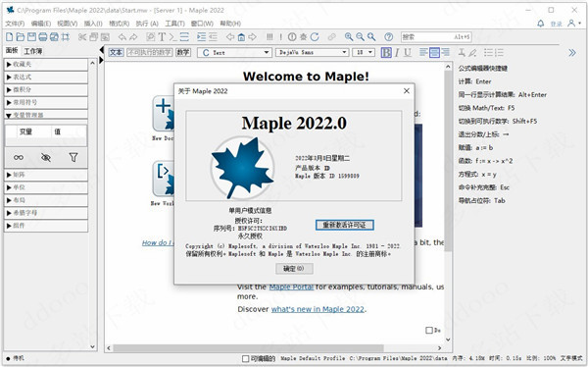Click the 登录 sign-in link
This screenshot has height=367, width=588.
coord(556,24)
